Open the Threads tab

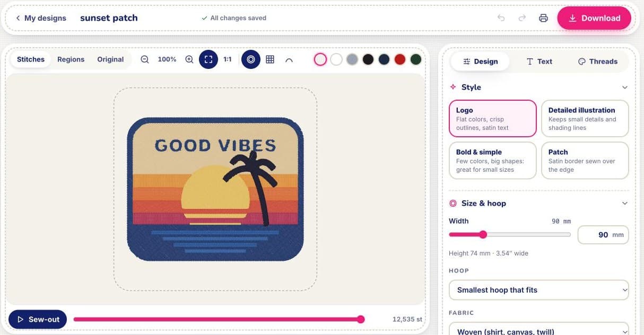pos(598,61)
